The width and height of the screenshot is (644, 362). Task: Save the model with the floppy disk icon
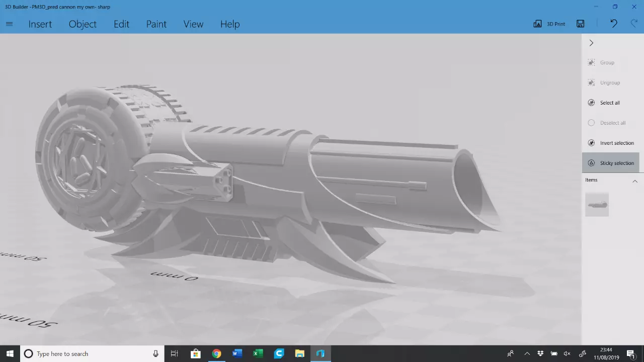click(x=580, y=24)
